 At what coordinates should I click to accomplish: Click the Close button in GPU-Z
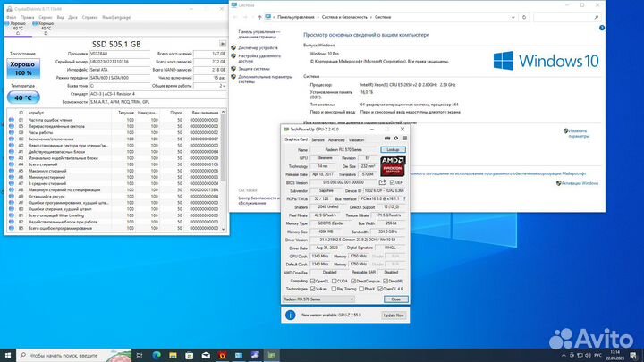tap(396, 299)
